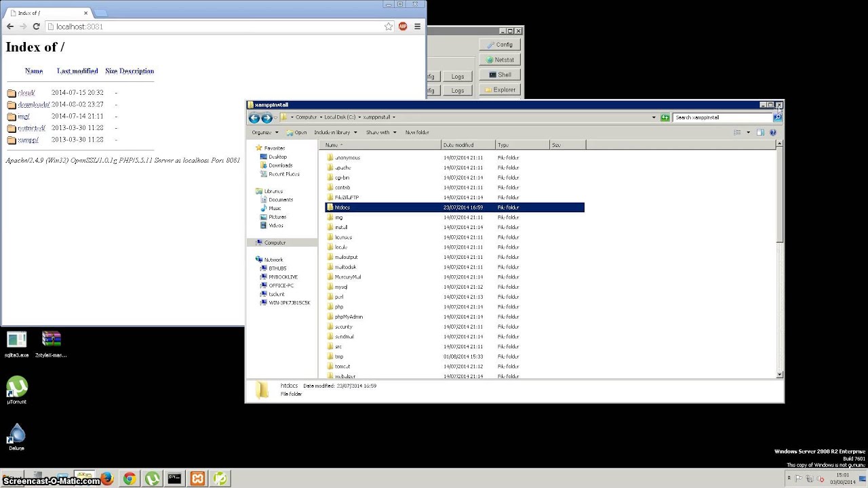This screenshot has width=868, height=488.
Task: Click New folder in Explorer toolbar
Action: pos(417,132)
